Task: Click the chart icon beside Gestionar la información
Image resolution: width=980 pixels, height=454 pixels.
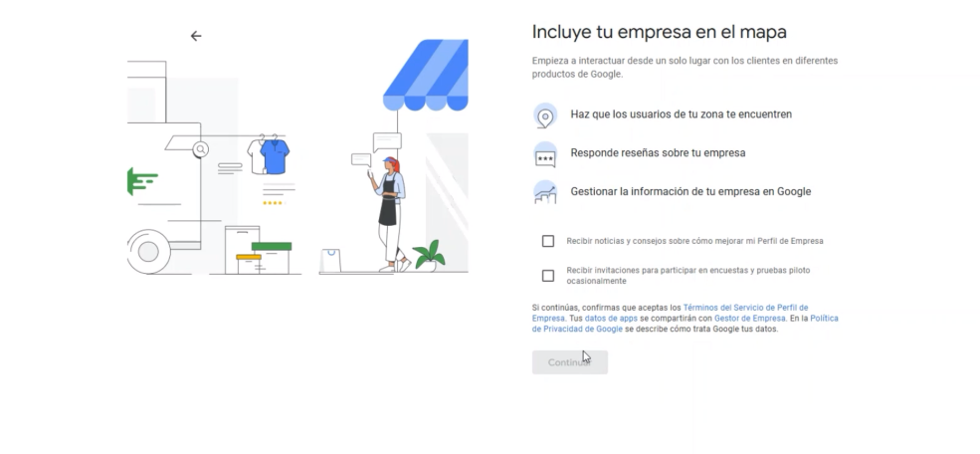Action: coord(544,192)
